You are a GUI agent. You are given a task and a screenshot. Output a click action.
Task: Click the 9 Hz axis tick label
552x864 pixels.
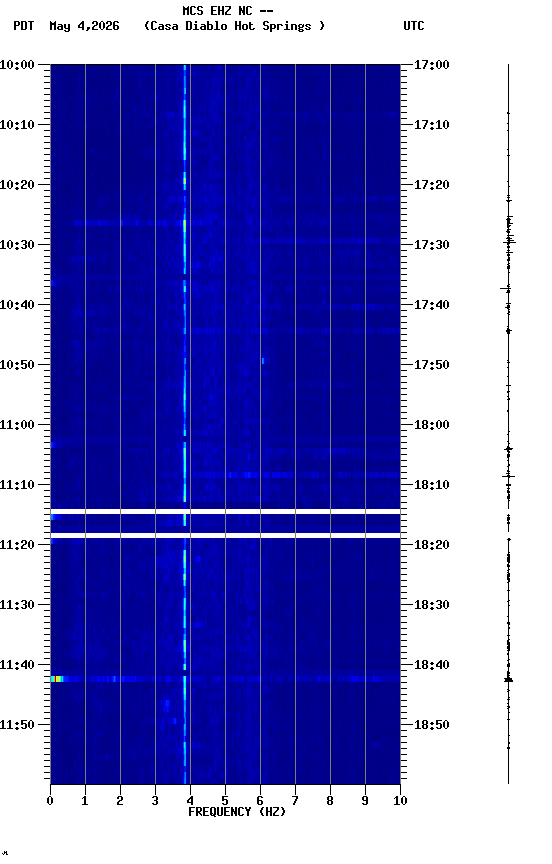pos(365,801)
